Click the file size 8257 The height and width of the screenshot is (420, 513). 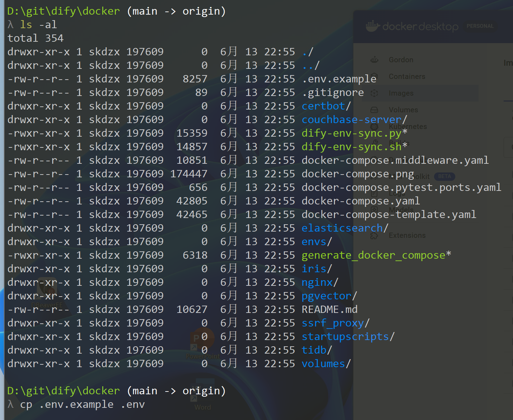[x=195, y=79]
